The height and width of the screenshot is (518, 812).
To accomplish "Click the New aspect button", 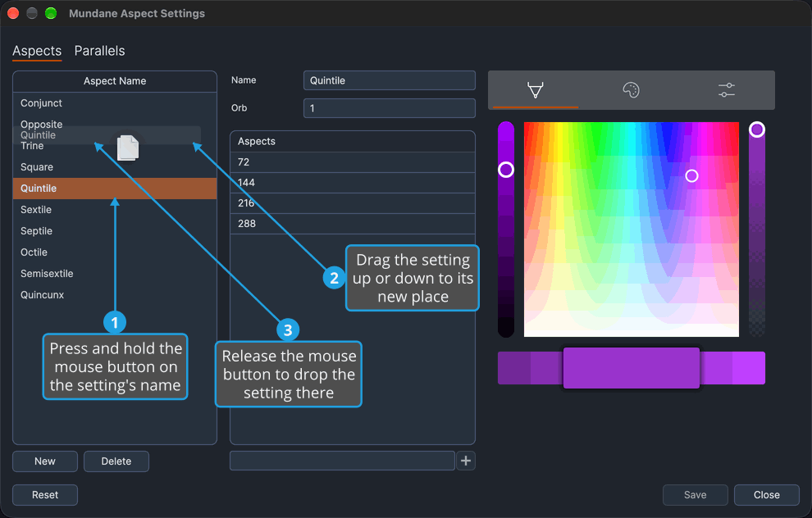I will point(45,461).
